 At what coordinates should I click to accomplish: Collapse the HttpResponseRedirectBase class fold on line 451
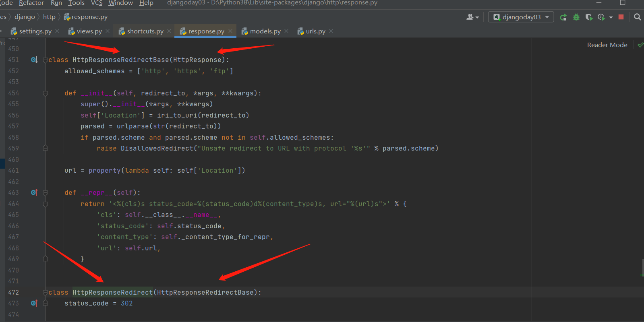[x=46, y=60]
